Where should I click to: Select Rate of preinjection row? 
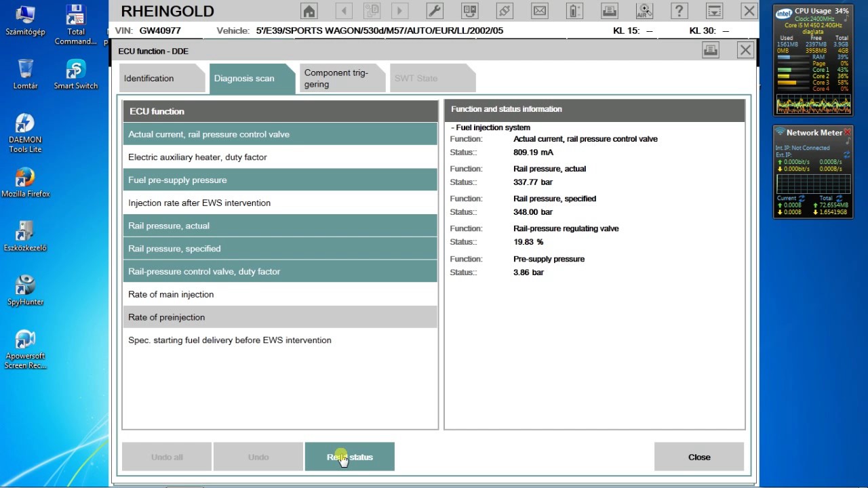(280, 317)
